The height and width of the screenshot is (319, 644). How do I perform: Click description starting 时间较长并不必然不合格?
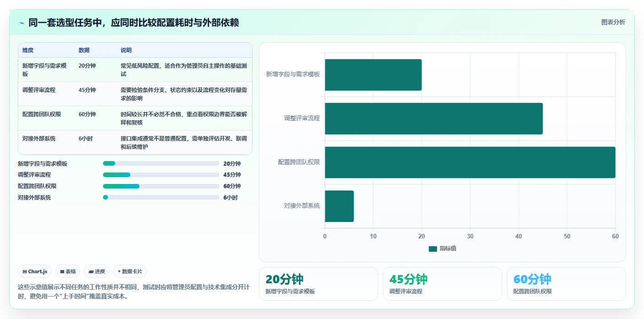184,118
